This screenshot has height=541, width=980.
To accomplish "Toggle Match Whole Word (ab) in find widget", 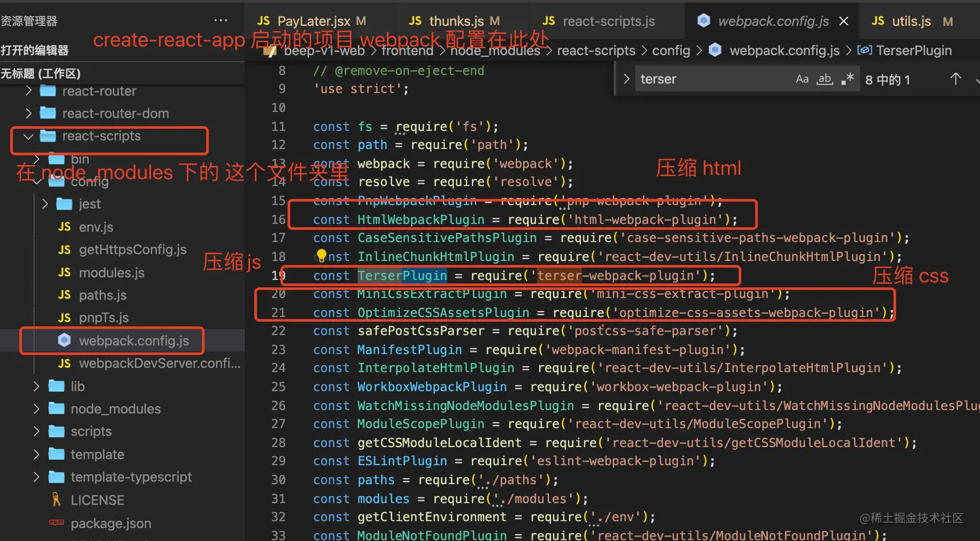I will point(824,79).
